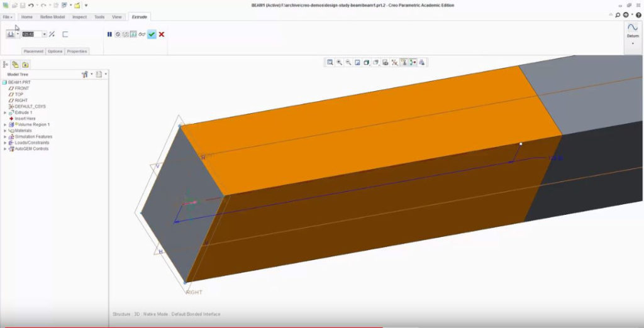644x328 pixels.
Task: Open the Options panel
Action: [55, 52]
